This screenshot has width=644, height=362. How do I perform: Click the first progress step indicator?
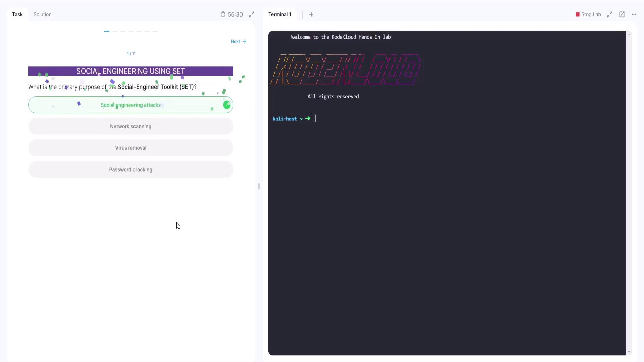[107, 31]
